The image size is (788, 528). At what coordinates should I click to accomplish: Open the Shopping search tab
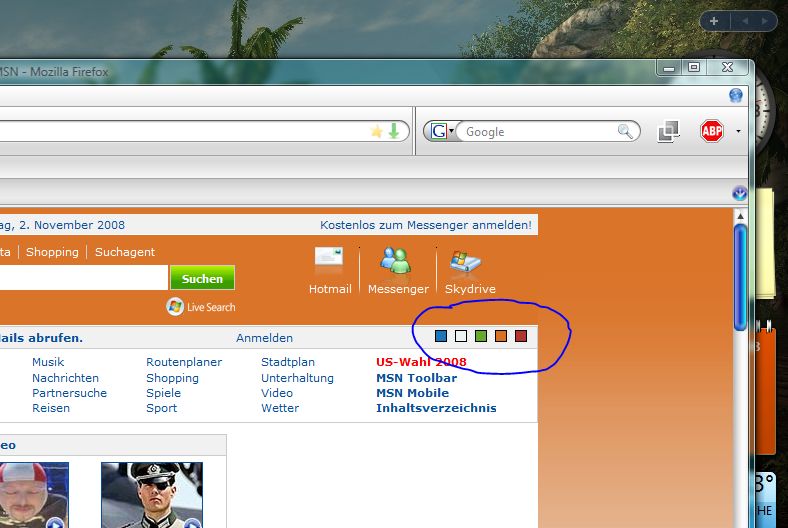[52, 252]
